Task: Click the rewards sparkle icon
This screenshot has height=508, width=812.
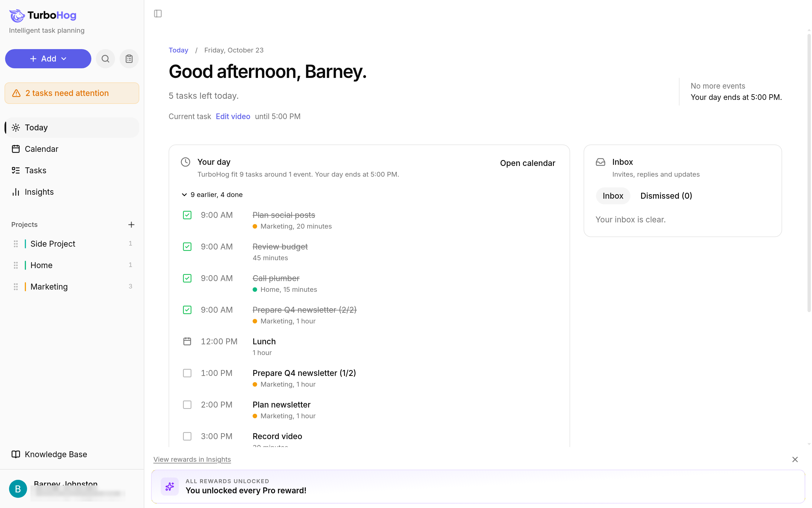Action: (x=170, y=486)
